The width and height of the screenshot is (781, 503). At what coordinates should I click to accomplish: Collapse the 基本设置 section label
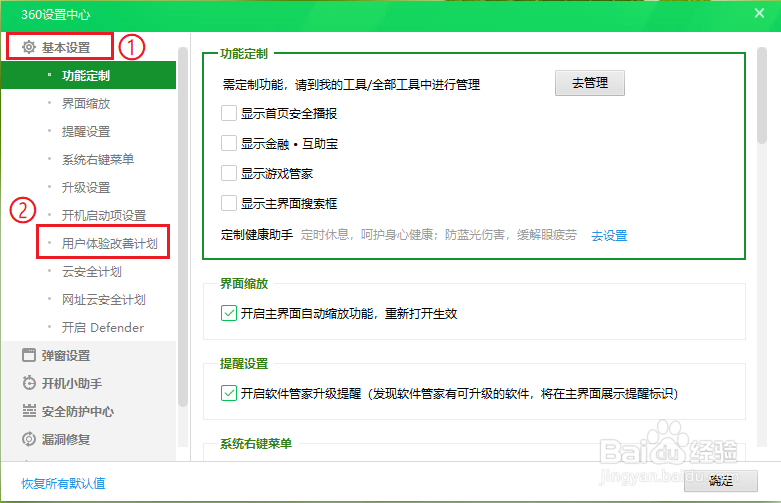(x=66, y=48)
